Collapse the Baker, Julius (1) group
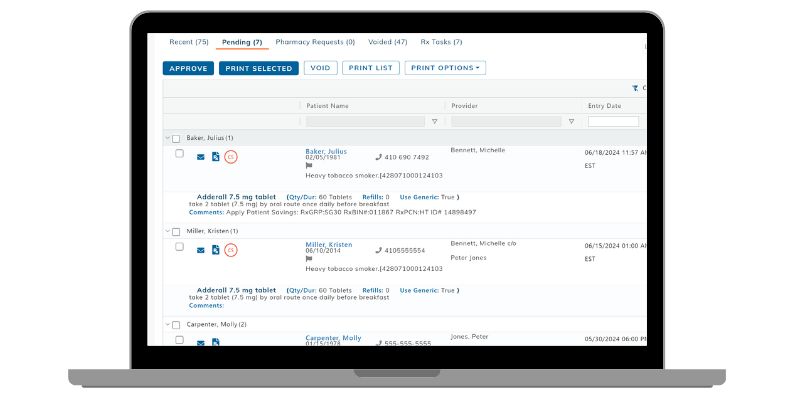Viewport: 794px width, 398px height. tap(167, 138)
